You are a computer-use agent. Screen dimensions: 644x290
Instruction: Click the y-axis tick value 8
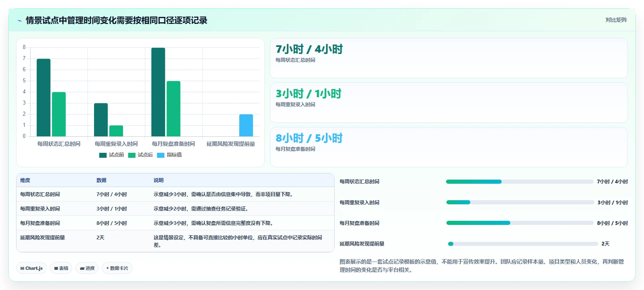point(24,47)
